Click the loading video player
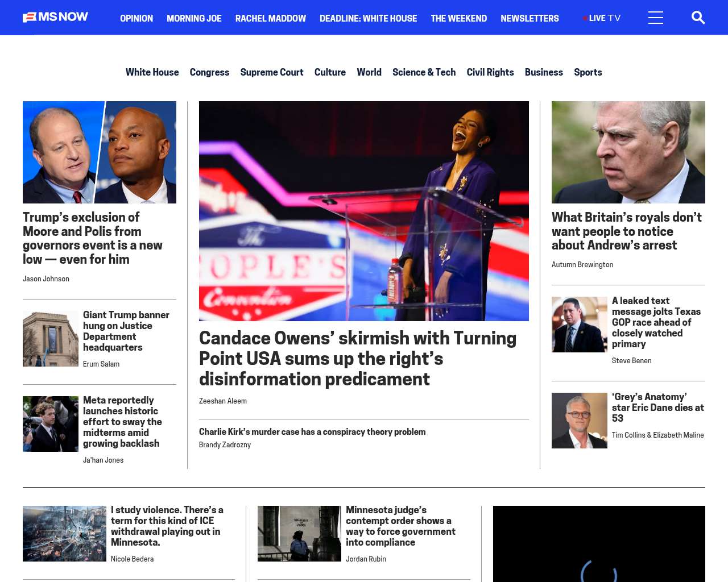The image size is (728, 582). [599, 544]
